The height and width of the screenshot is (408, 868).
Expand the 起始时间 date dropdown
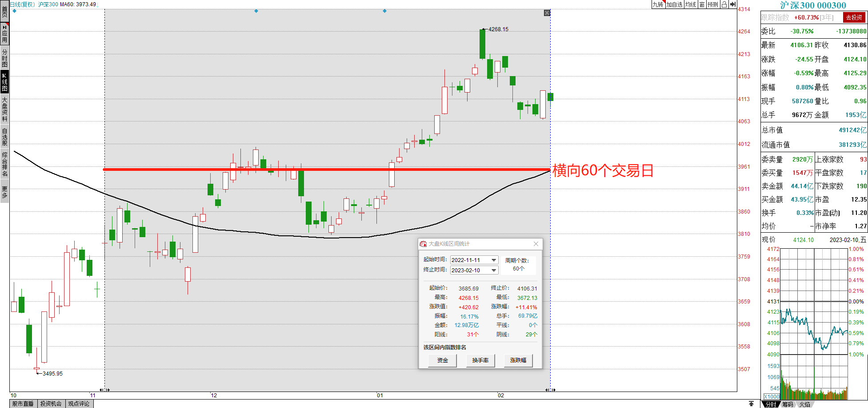tap(493, 260)
